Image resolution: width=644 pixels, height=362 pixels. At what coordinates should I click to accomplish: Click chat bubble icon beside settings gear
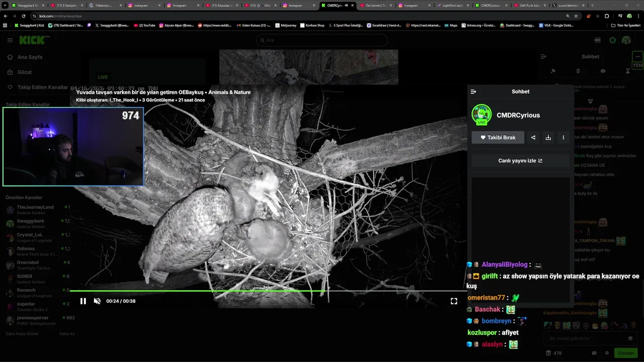[x=594, y=353]
